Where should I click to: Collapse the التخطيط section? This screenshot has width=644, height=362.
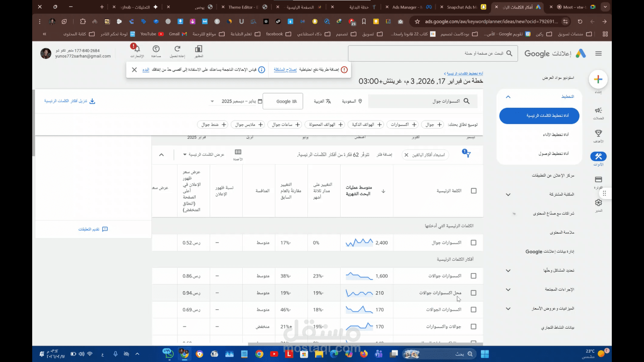508,97
